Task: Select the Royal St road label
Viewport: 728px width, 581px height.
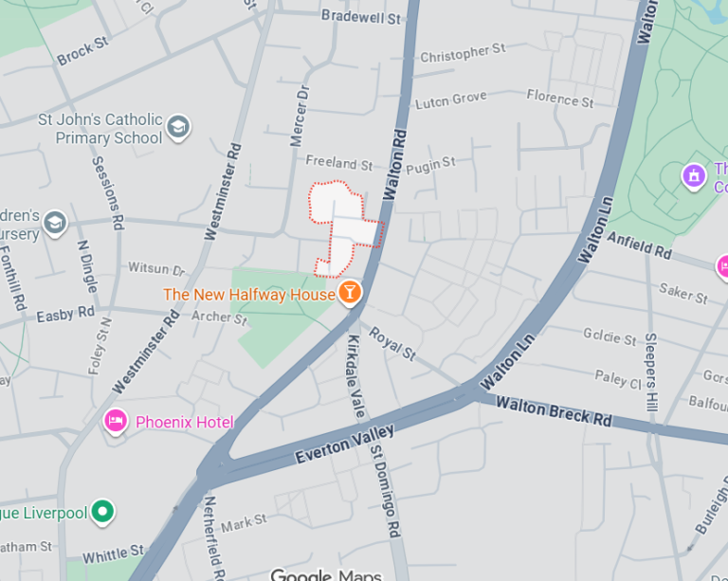Action: coord(392,344)
